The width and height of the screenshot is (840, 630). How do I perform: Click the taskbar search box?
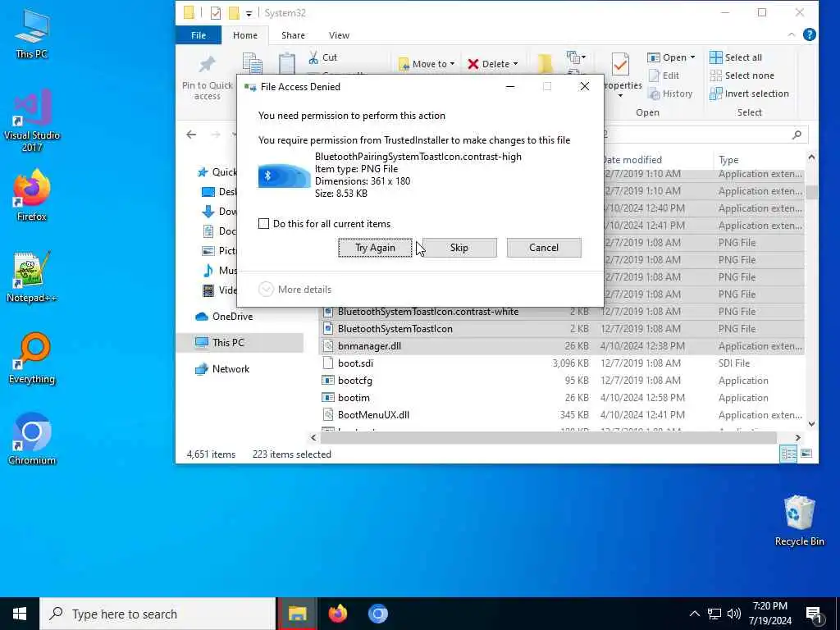point(157,614)
